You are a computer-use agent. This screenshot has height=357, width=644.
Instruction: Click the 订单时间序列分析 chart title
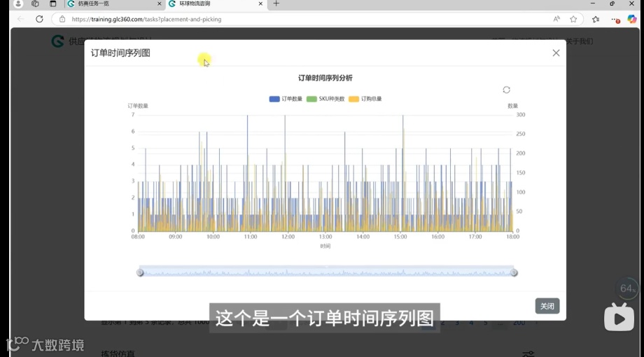coord(325,78)
